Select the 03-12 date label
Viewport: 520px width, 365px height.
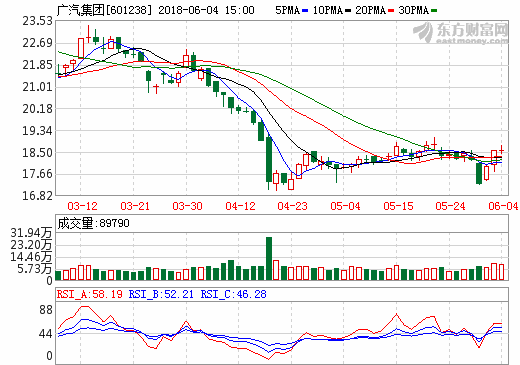point(82,206)
